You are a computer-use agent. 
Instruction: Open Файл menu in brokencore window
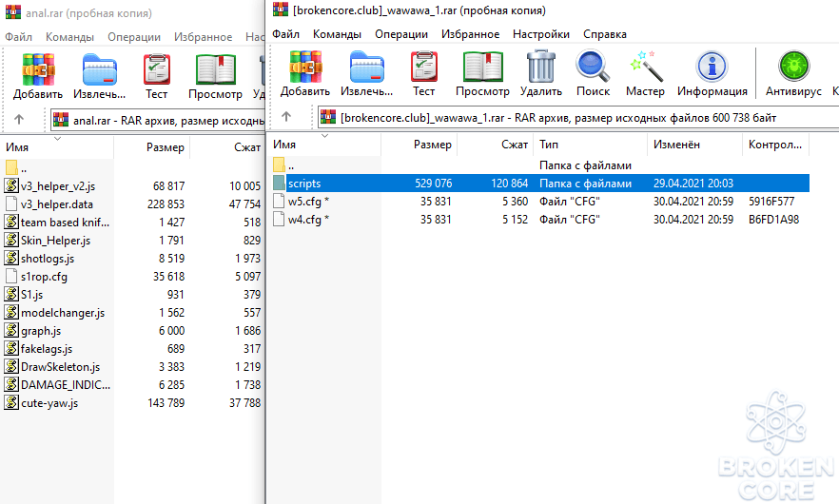pyautogui.click(x=285, y=34)
